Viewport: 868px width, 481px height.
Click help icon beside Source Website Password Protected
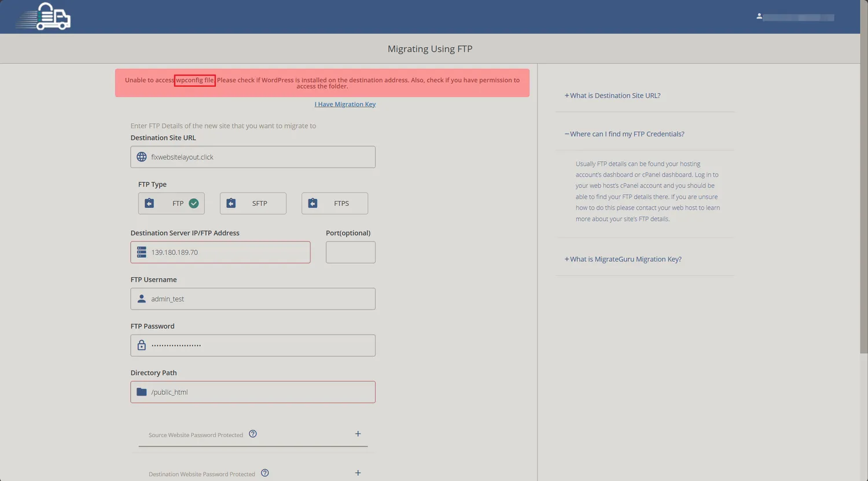253,434
